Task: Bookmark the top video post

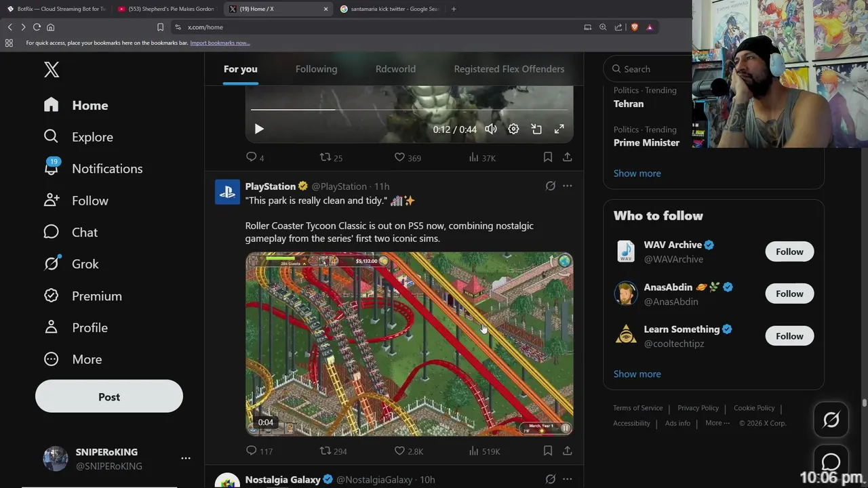Action: click(547, 157)
